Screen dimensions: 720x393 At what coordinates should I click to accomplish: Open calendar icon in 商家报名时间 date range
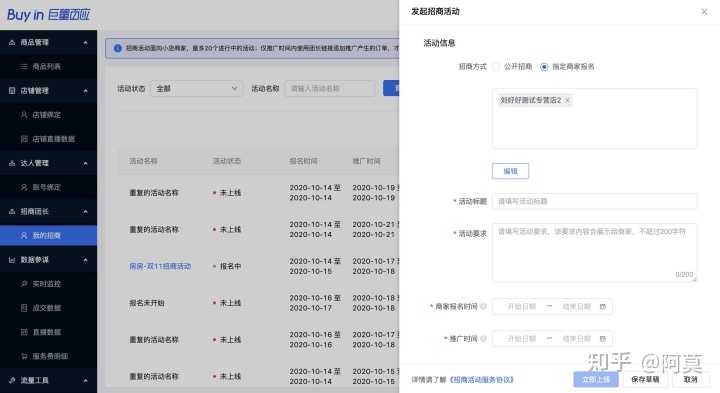click(603, 306)
